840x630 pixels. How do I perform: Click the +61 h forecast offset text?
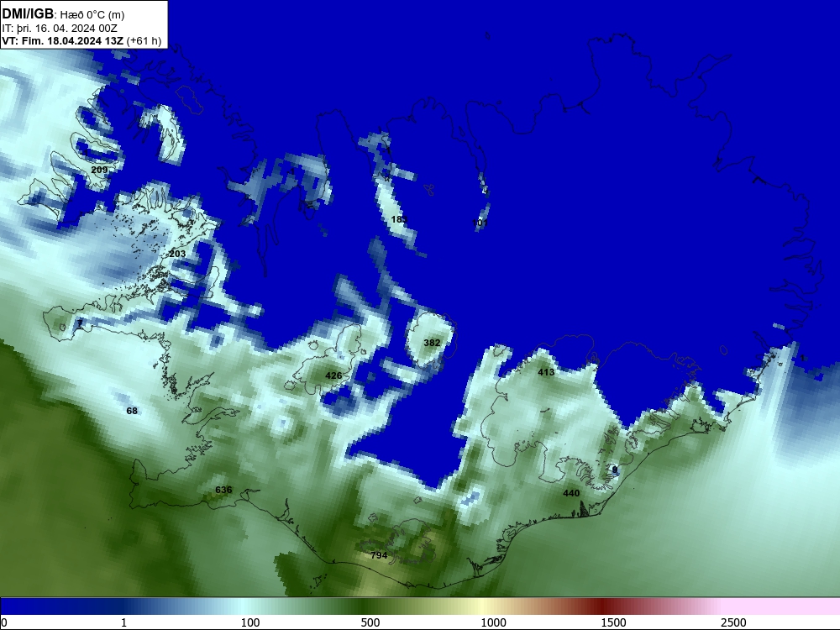tap(144, 40)
